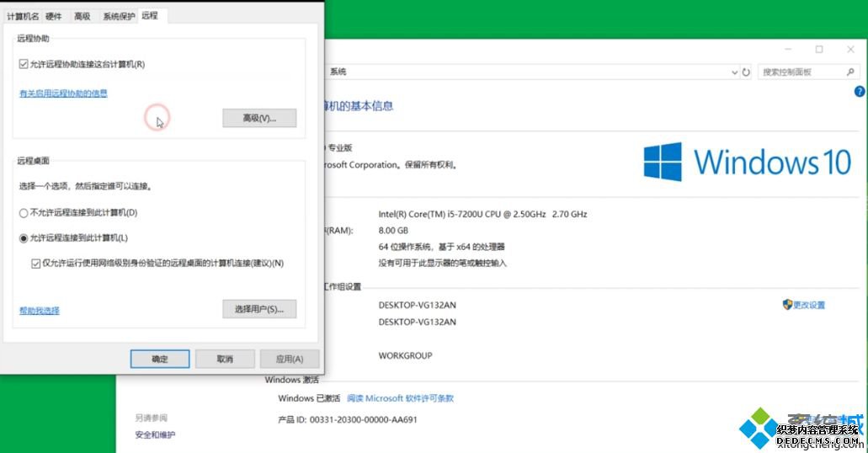Expand the address bar dropdown arrow
868x453 pixels.
[734, 72]
